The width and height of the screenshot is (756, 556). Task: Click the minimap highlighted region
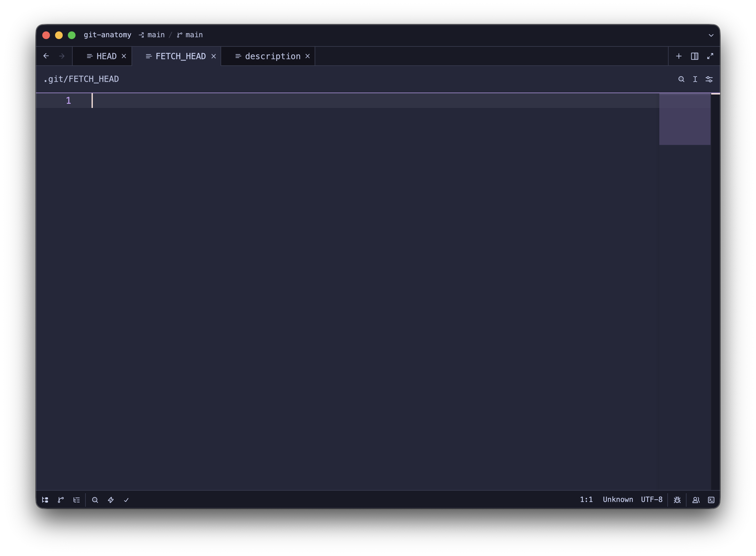pos(685,119)
